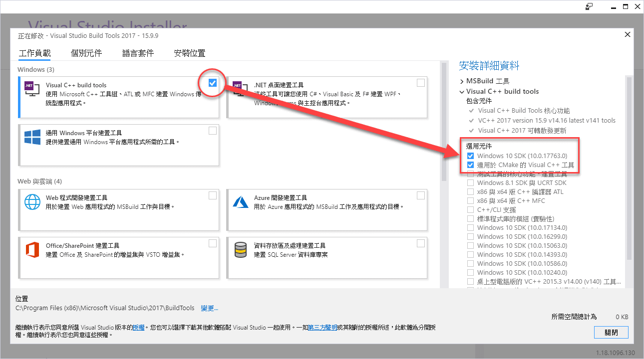Click the Windows (3) section heading

(x=36, y=69)
